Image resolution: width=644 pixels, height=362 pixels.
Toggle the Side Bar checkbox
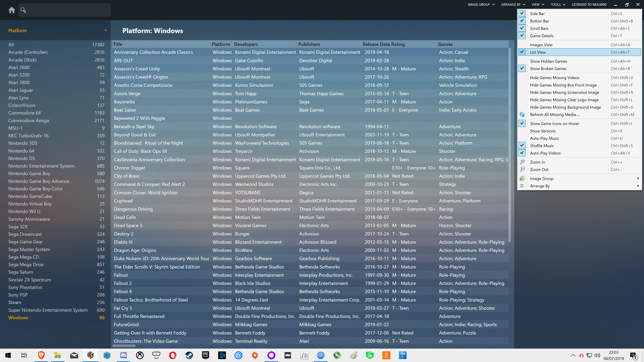(x=522, y=13)
